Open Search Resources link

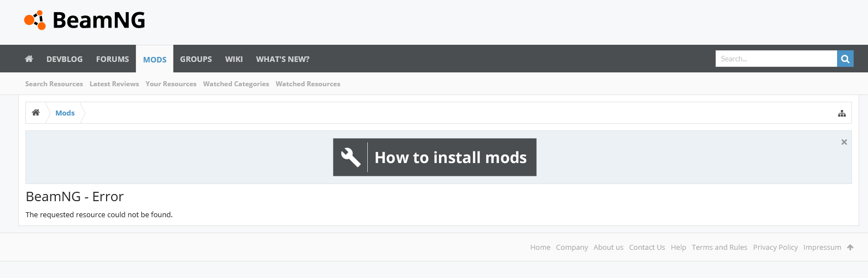pyautogui.click(x=54, y=84)
